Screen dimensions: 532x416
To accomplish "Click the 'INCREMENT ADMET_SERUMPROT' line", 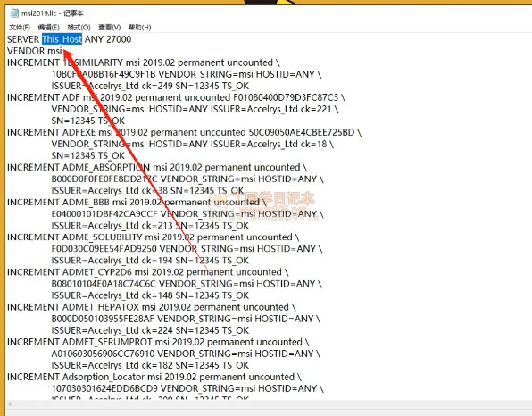I will click(x=158, y=342).
